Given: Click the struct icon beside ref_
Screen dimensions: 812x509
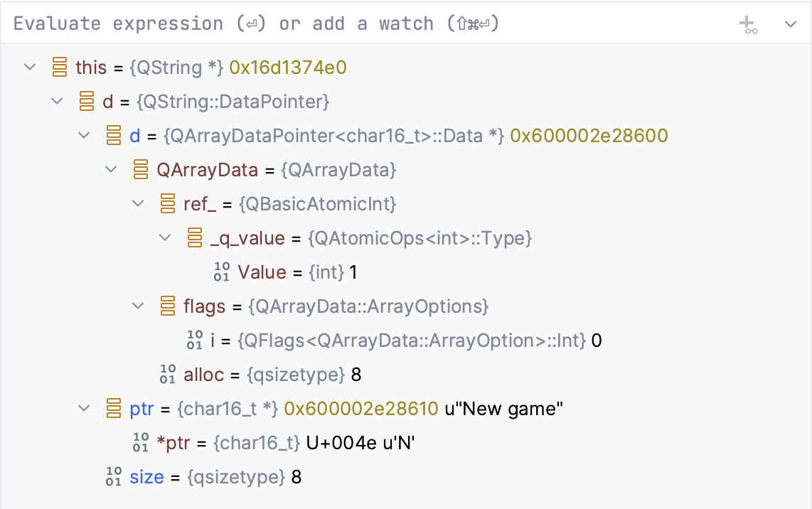Looking at the screenshot, I should (x=168, y=203).
